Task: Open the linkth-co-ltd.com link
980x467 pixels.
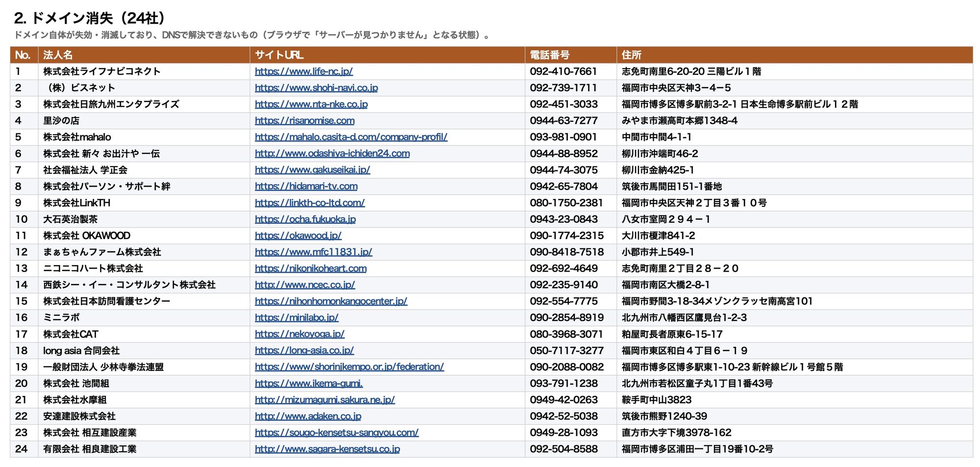Action: tap(310, 203)
